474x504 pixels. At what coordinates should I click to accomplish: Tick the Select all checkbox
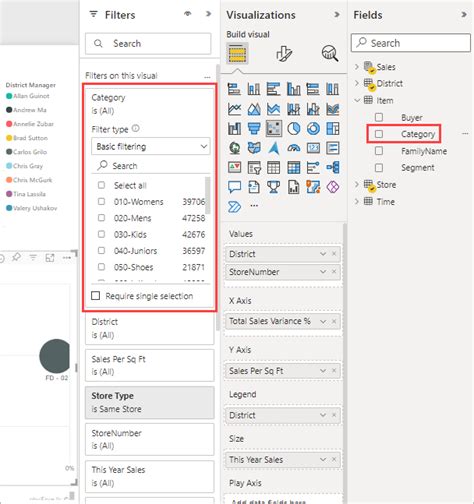(x=101, y=185)
